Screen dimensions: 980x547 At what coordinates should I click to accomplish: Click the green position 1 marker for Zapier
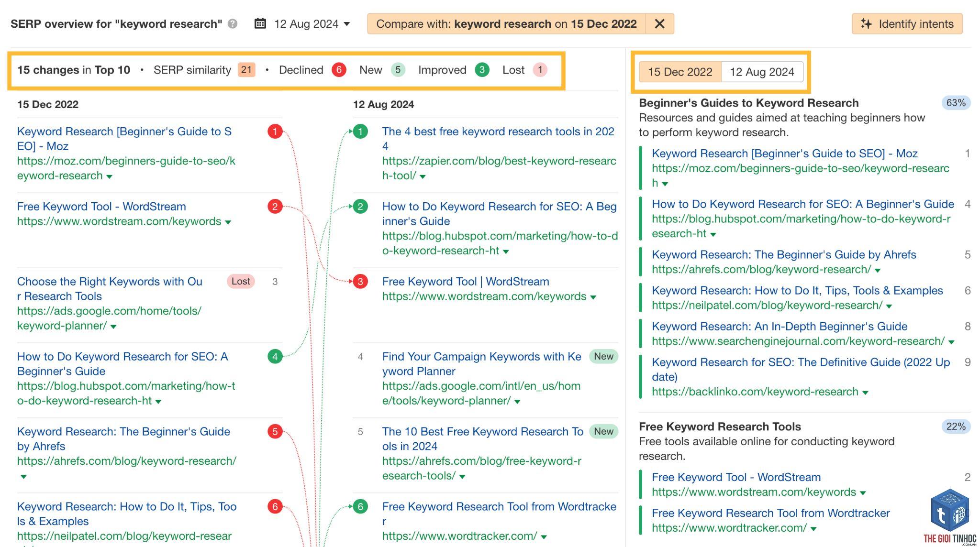360,131
